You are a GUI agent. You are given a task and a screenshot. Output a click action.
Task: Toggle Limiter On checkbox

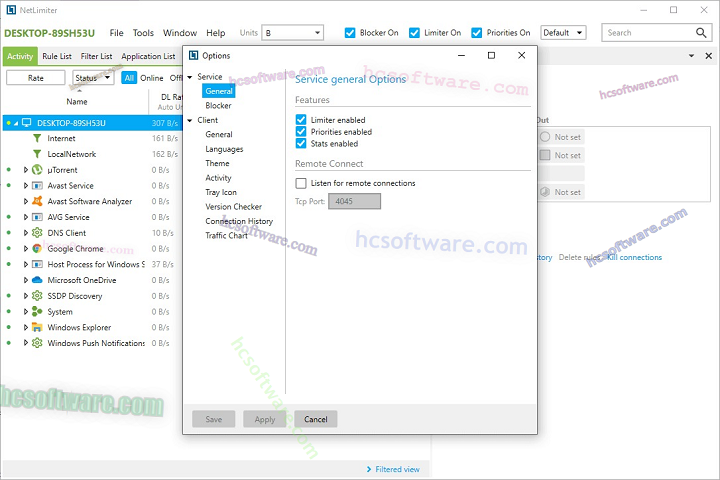click(x=414, y=33)
